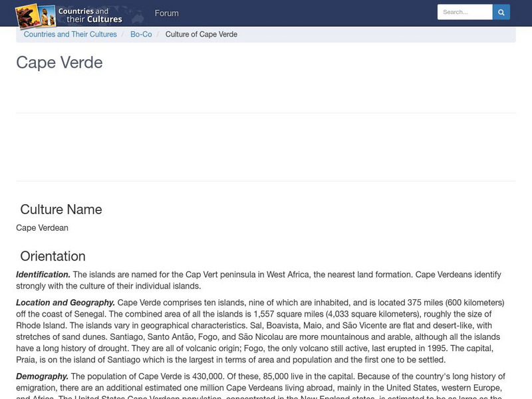Open the Bo-Co breadcrumb link
Image resolution: width=532 pixels, height=399 pixels.
(141, 35)
